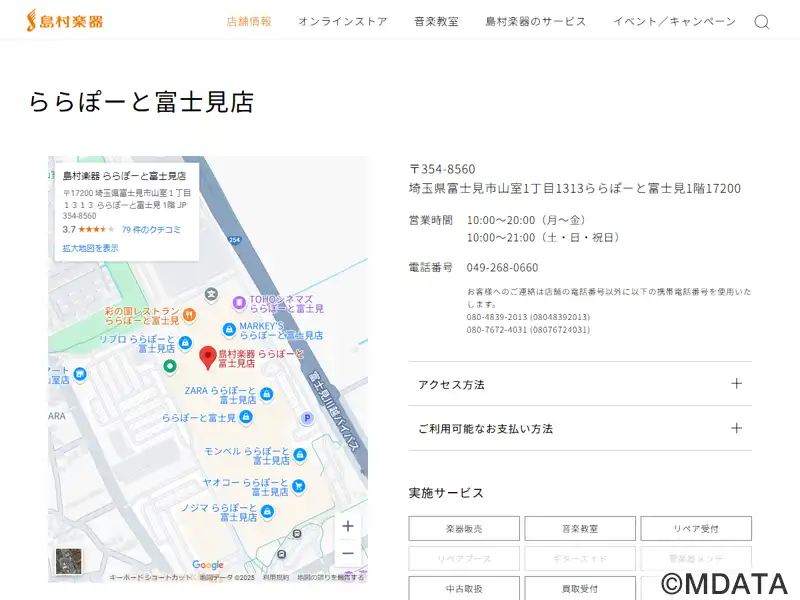The image size is (800, 600).
Task: Click the ららぽーと富士見店 page heading
Action: click(x=141, y=101)
